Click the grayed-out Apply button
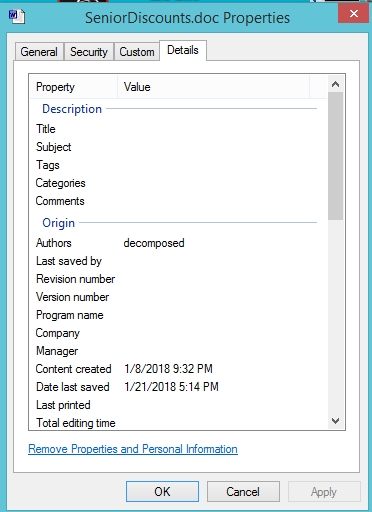The image size is (372, 512). [x=324, y=492]
